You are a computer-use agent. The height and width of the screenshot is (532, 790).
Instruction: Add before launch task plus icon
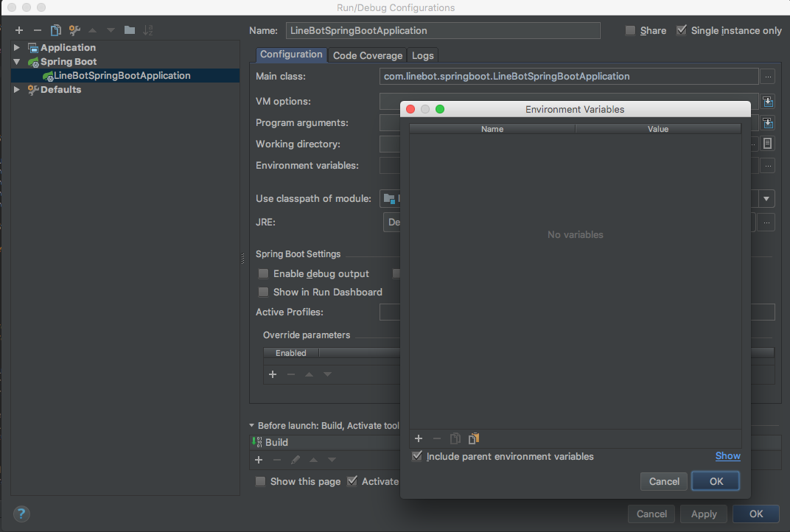(x=259, y=460)
